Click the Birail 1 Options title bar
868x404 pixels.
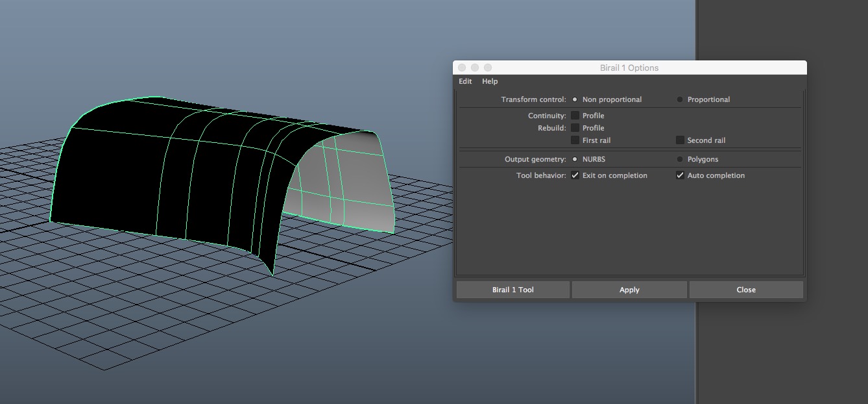click(629, 68)
